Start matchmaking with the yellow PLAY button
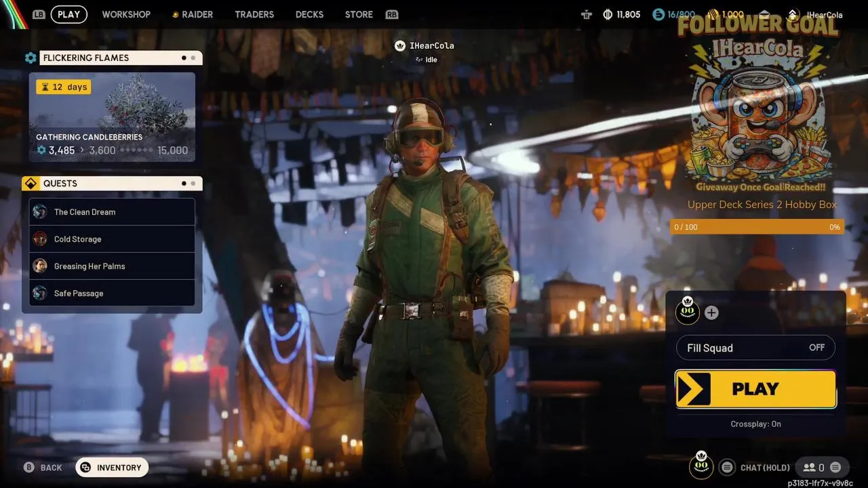This screenshot has width=868, height=488. point(755,389)
